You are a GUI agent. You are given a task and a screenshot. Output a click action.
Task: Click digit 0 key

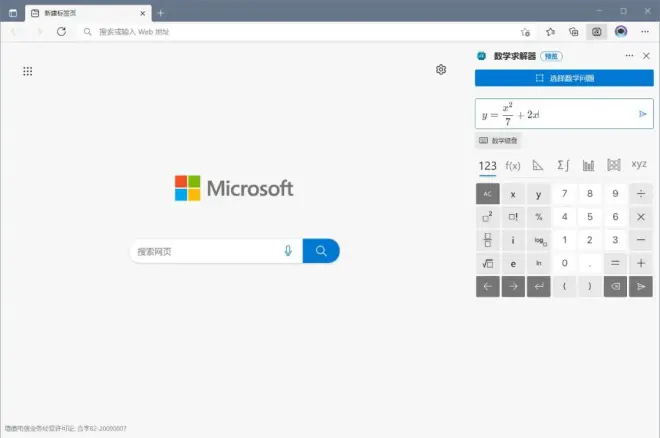(564, 263)
